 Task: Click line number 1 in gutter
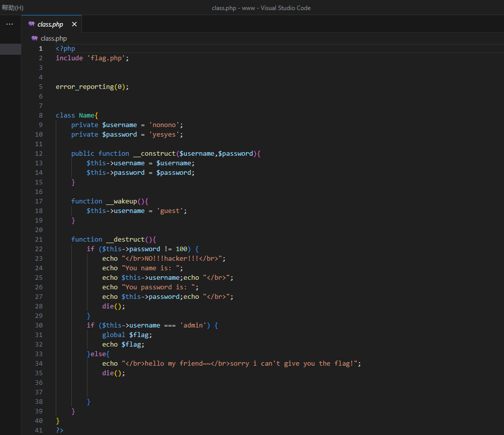click(x=41, y=49)
